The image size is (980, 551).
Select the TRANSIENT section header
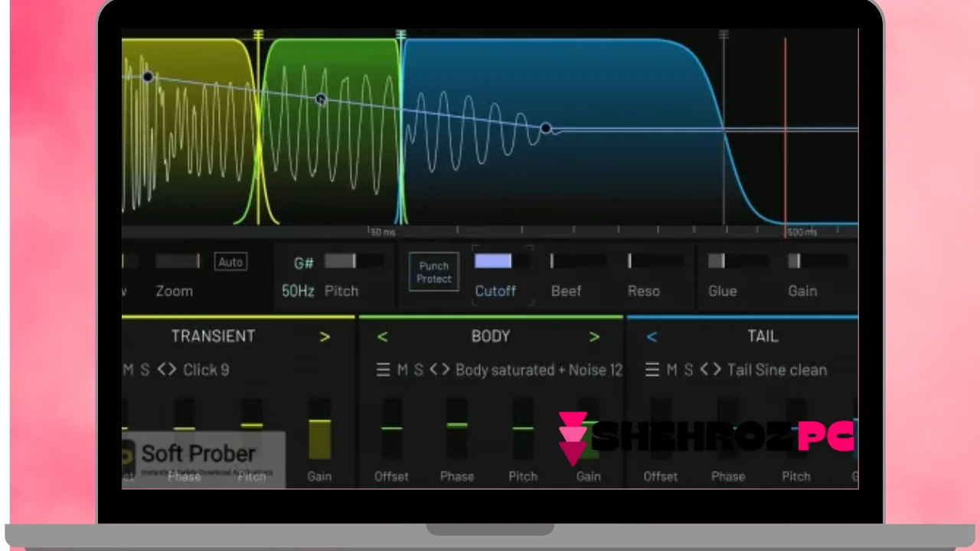click(x=213, y=336)
